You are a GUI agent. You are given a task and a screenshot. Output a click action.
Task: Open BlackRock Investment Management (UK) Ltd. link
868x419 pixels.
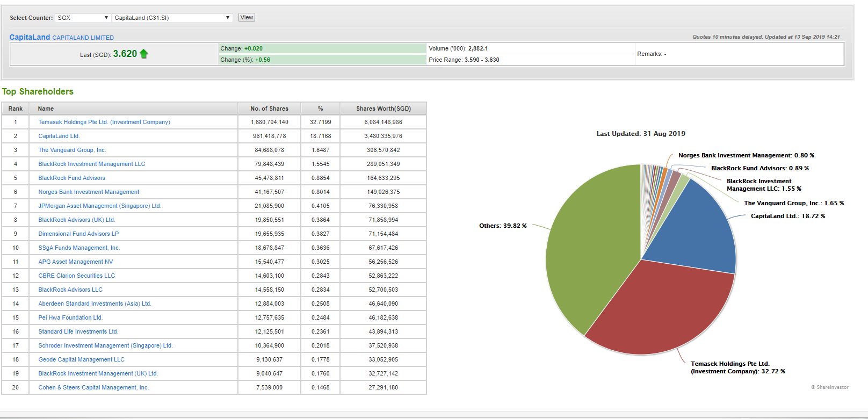(98, 373)
